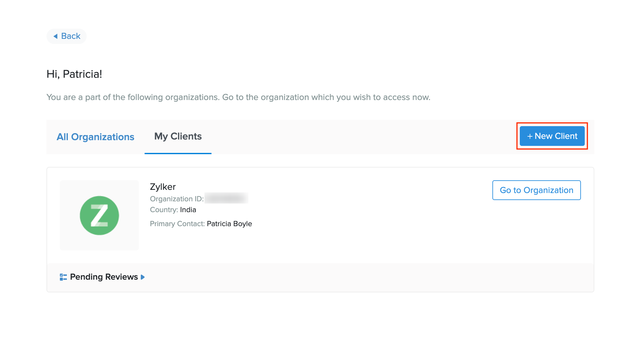Select the active My Clients tab underline indicator
Screen dimensions: 644x337
(x=177, y=153)
